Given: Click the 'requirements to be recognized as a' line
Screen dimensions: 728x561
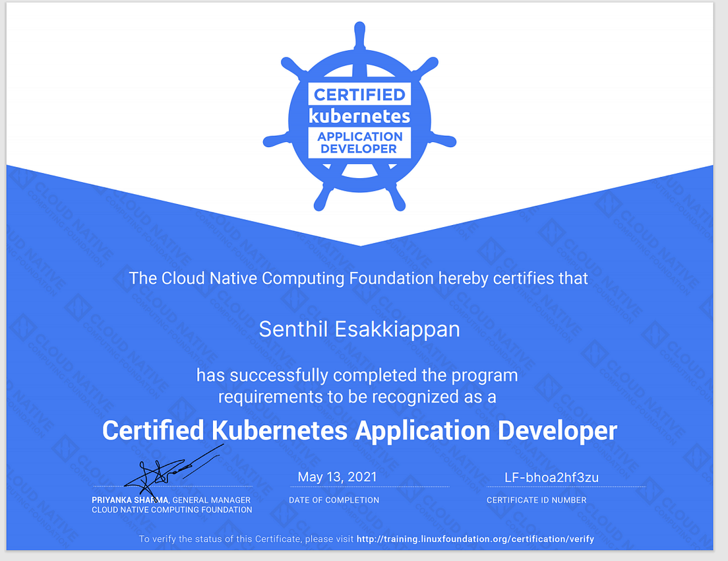Looking at the screenshot, I should 357,397.
